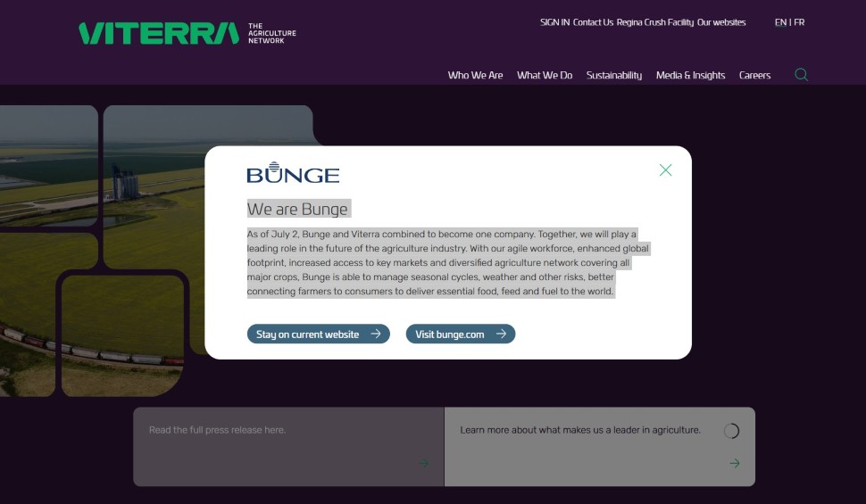Click paragraph starting As of July 2
The height and width of the screenshot is (504, 866).
[447, 263]
